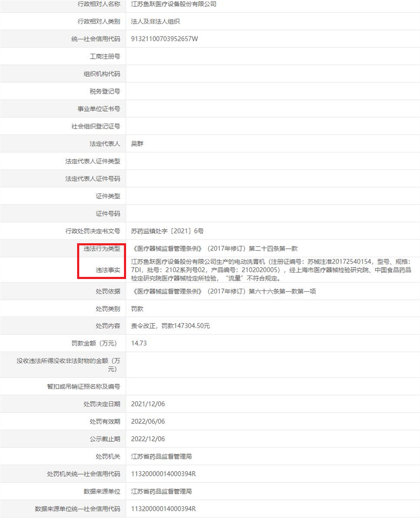Image resolution: width=420 pixels, height=518 pixels.
Task: Click 江苏省药品监督管理局 in the 数据来源单位 row
Action: 161,491
